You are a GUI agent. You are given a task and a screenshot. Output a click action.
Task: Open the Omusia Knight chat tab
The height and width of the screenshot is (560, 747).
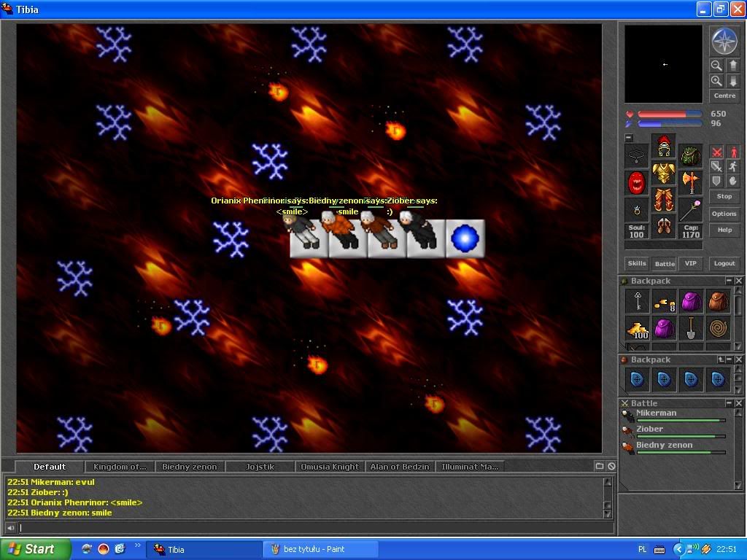(330, 467)
